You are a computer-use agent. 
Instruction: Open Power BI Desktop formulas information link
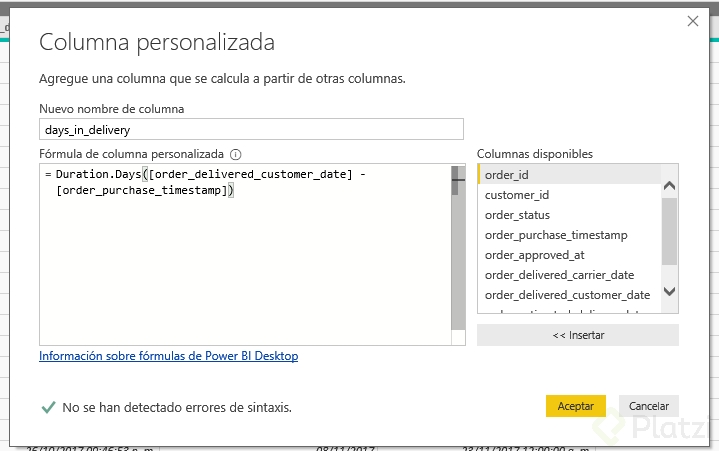(x=168, y=356)
